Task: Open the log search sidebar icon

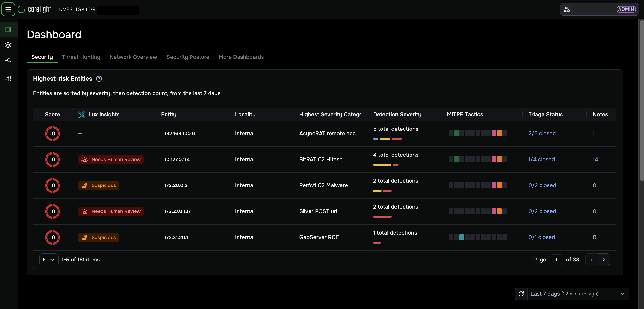Action: pos(8,60)
